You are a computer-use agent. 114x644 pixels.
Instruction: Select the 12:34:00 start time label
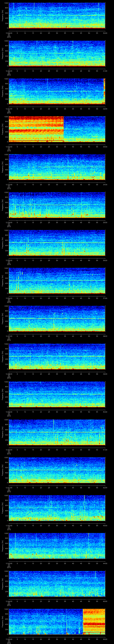click(9, 223)
